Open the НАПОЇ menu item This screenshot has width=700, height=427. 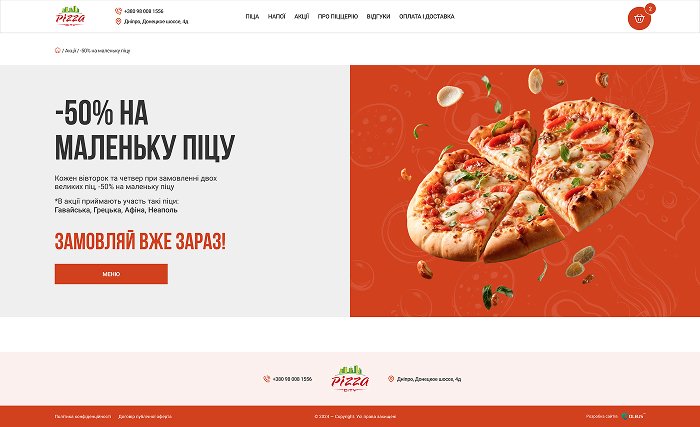[277, 17]
